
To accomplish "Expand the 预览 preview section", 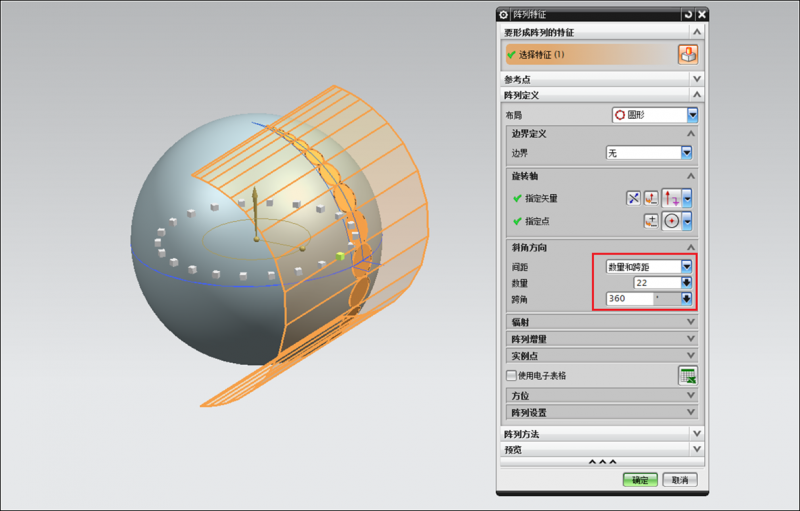I will (x=600, y=449).
